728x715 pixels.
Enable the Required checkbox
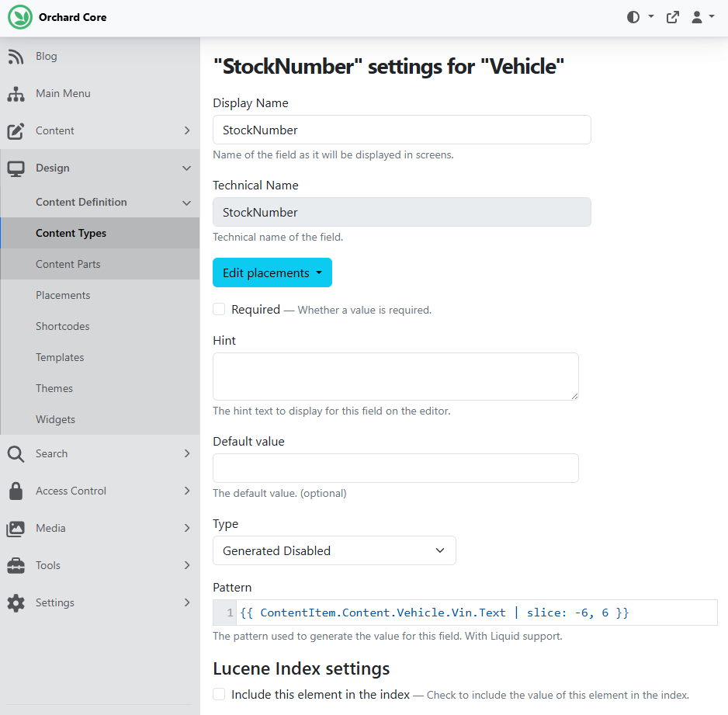219,309
